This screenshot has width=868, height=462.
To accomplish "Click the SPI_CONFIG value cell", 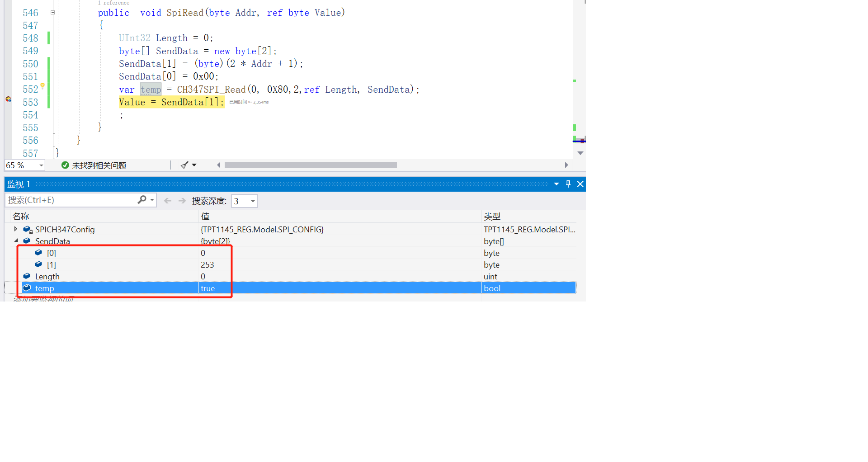I will (340, 229).
